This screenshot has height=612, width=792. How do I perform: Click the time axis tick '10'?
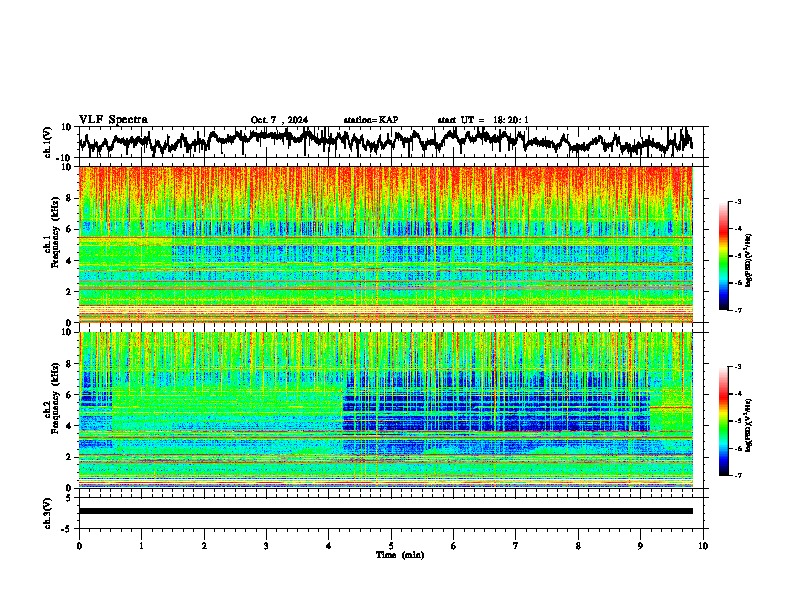[x=703, y=546]
